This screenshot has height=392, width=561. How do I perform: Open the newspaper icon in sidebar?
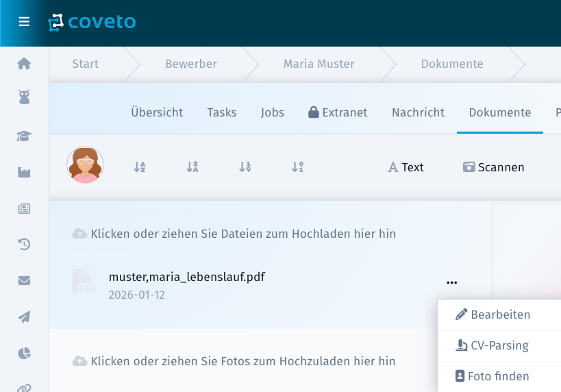24,208
